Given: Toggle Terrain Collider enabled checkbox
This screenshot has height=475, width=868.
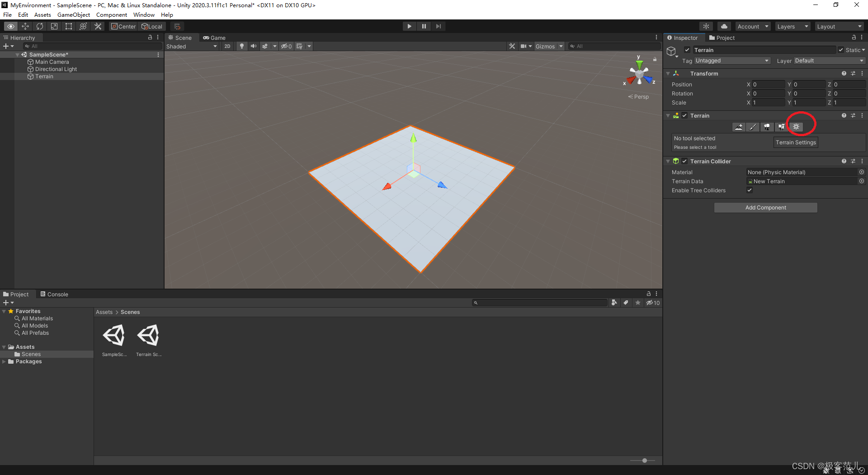Looking at the screenshot, I should coord(684,161).
